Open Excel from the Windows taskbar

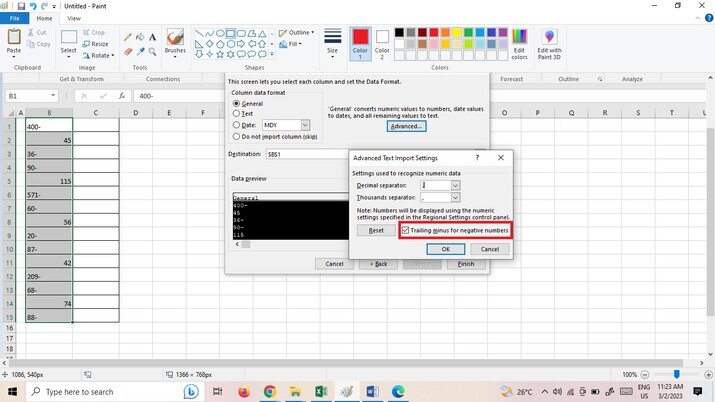pyautogui.click(x=321, y=392)
